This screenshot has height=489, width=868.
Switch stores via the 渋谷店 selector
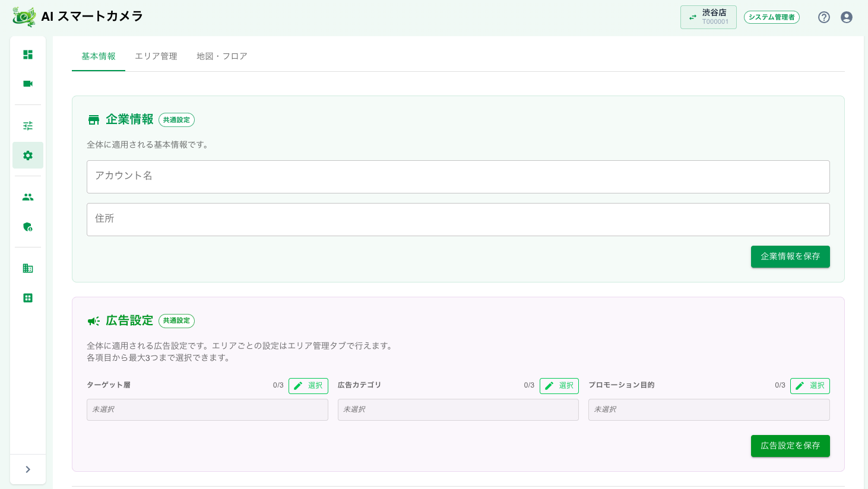click(708, 17)
